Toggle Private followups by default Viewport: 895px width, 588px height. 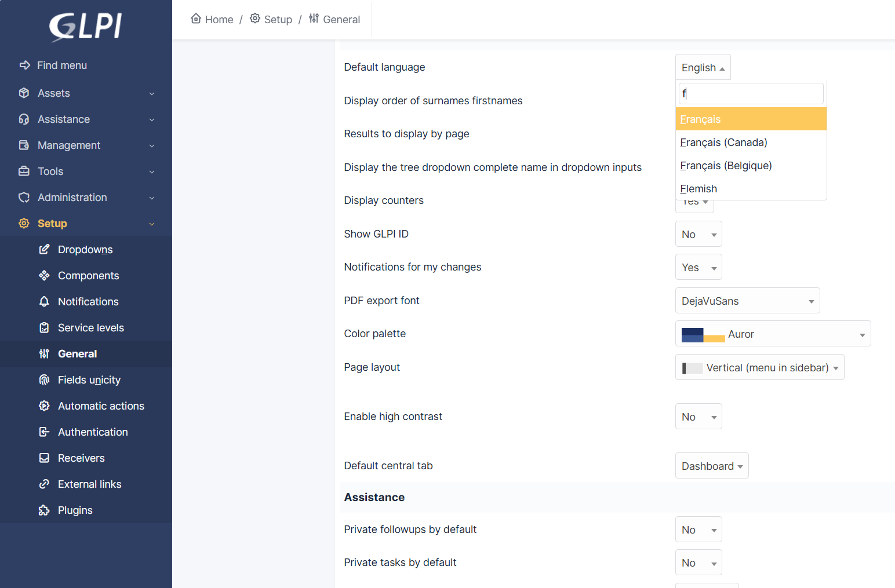tap(698, 529)
